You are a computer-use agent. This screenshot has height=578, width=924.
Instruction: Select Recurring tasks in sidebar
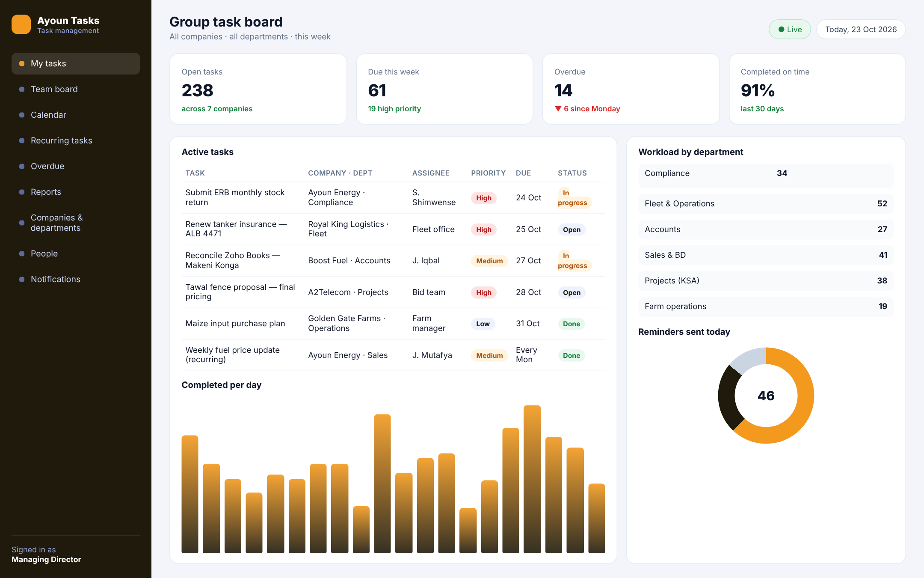click(76, 140)
